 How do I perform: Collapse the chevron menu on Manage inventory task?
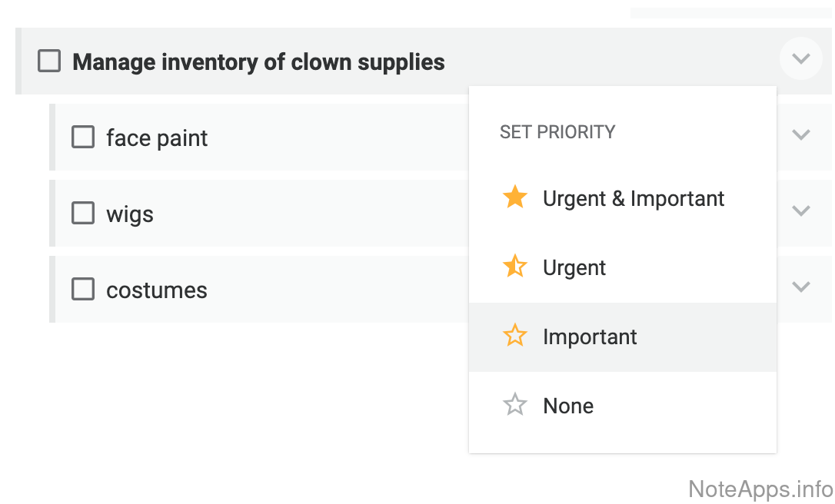coord(801,58)
